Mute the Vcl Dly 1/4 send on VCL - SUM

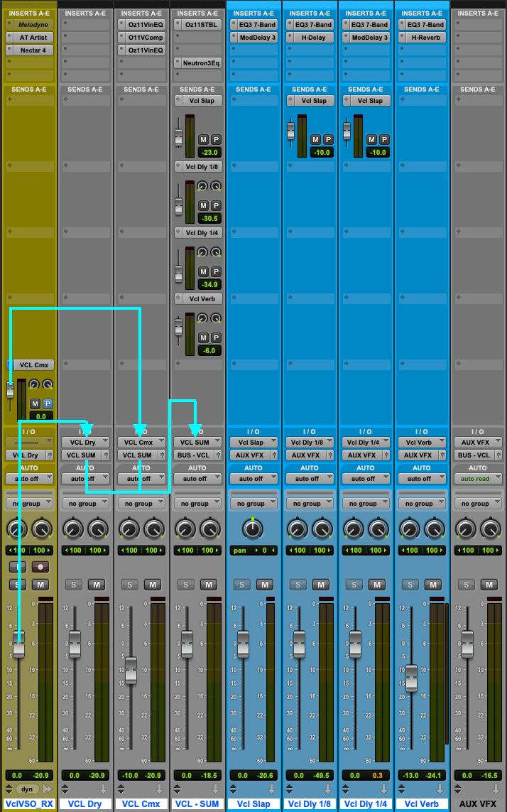click(204, 271)
